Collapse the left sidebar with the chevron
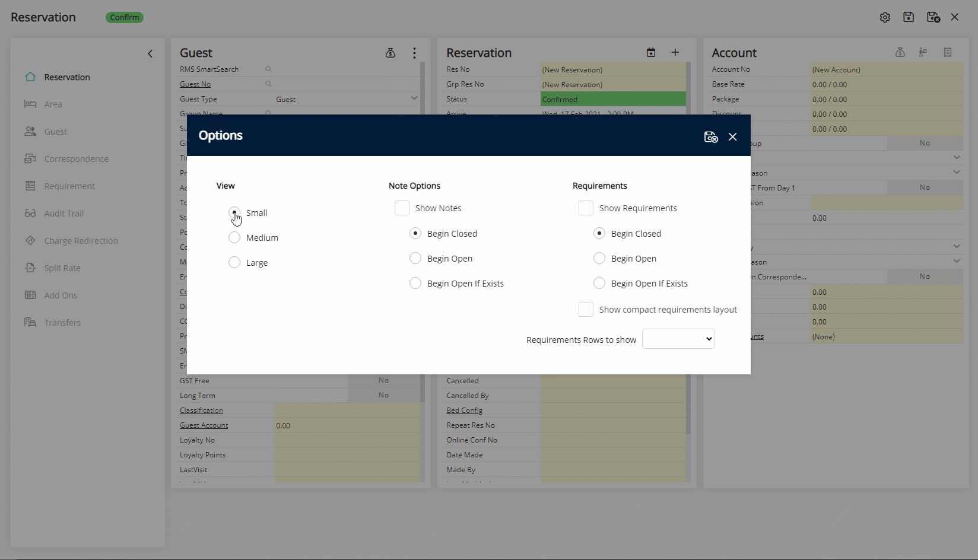Screen dimensions: 978x560 pyautogui.click(x=150, y=53)
